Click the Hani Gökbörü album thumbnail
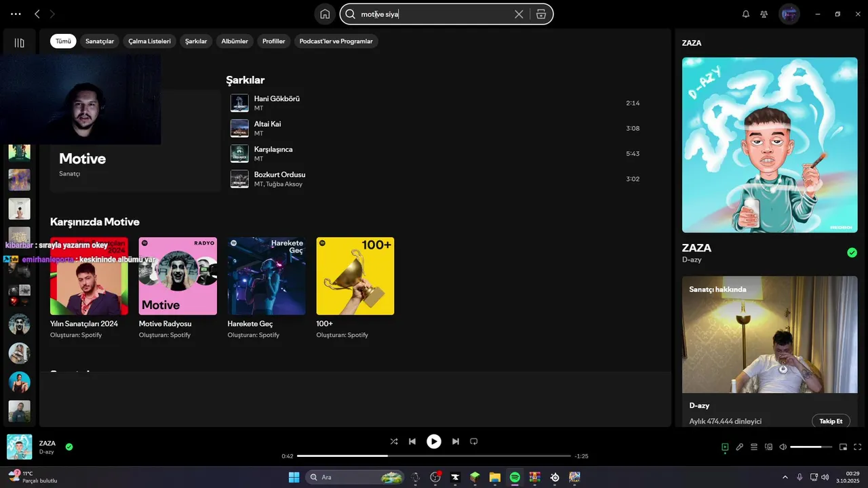Viewport: 868px width, 488px height. pyautogui.click(x=239, y=103)
